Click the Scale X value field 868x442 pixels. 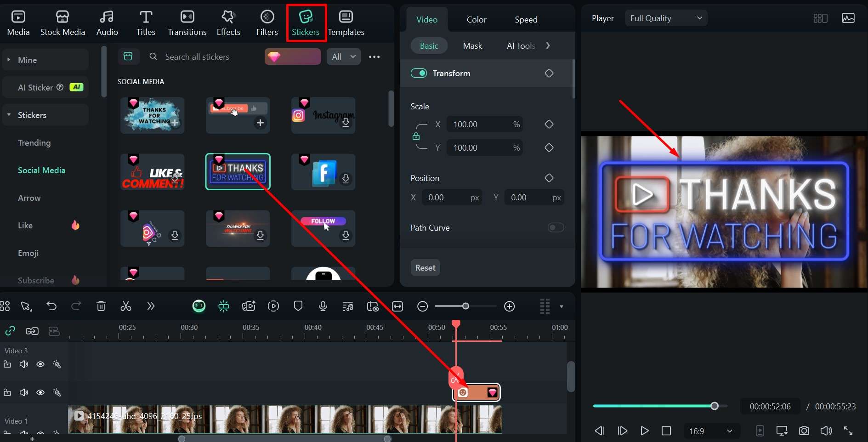coord(485,125)
